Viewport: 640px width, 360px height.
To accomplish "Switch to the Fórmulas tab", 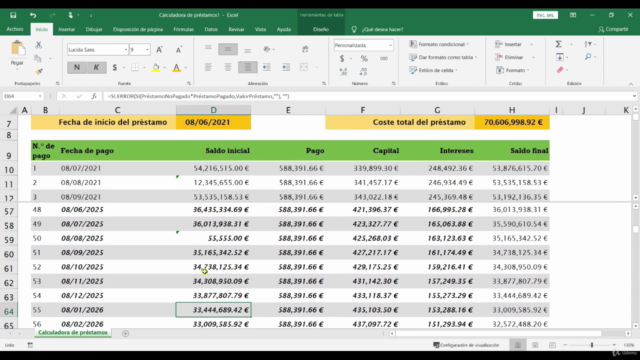I will click(x=183, y=29).
